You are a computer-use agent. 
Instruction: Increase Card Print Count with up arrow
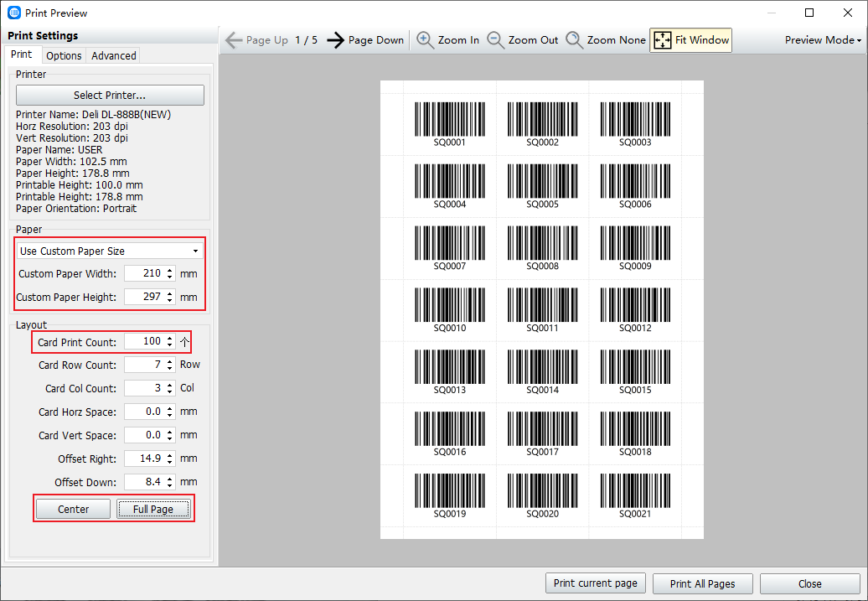170,338
